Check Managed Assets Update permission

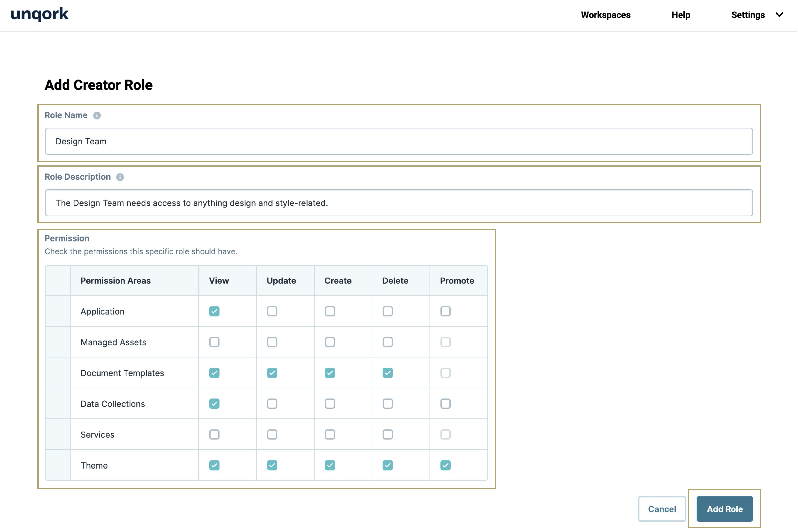[272, 342]
